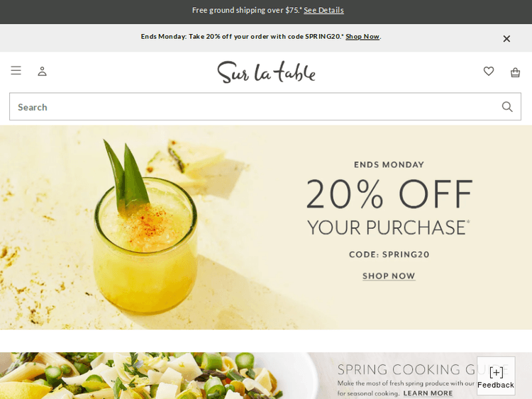This screenshot has width=532, height=399.
Task: Open the Feedback widget plus icon
Action: coord(496,372)
